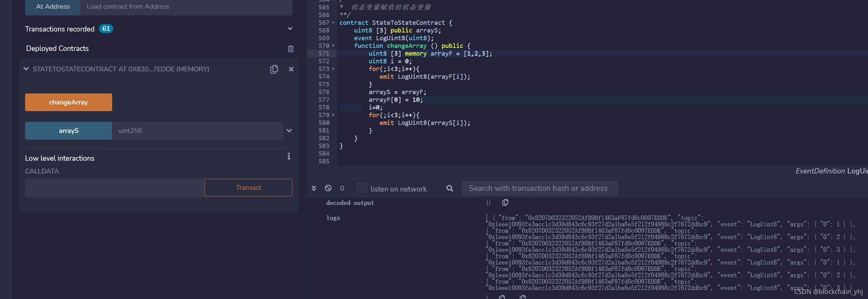The width and height of the screenshot is (868, 299).
Task: Remove the STATETOSTATECONTRACT instance with the X
Action: point(291,69)
